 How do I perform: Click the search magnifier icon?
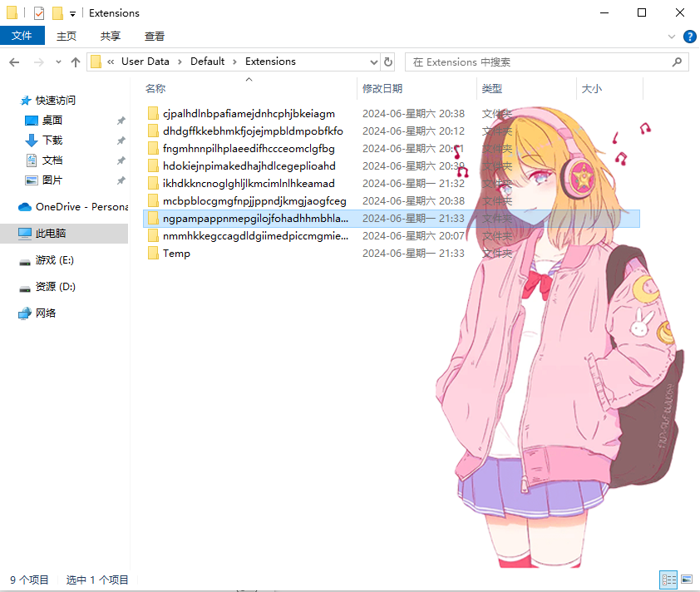point(677,62)
